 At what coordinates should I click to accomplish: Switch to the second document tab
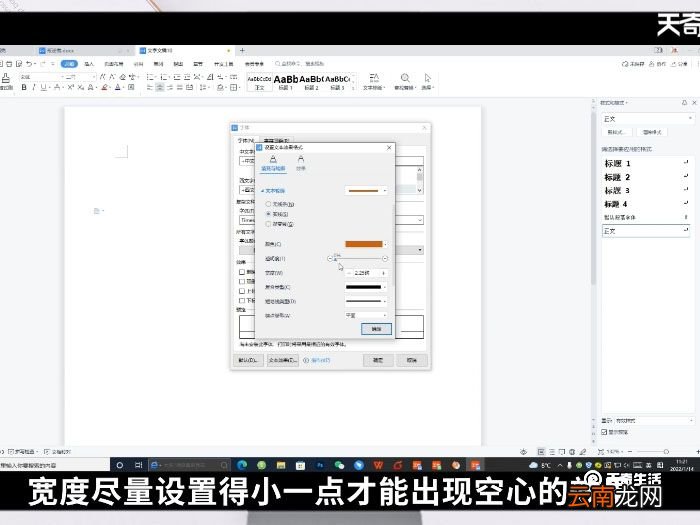coord(185,50)
